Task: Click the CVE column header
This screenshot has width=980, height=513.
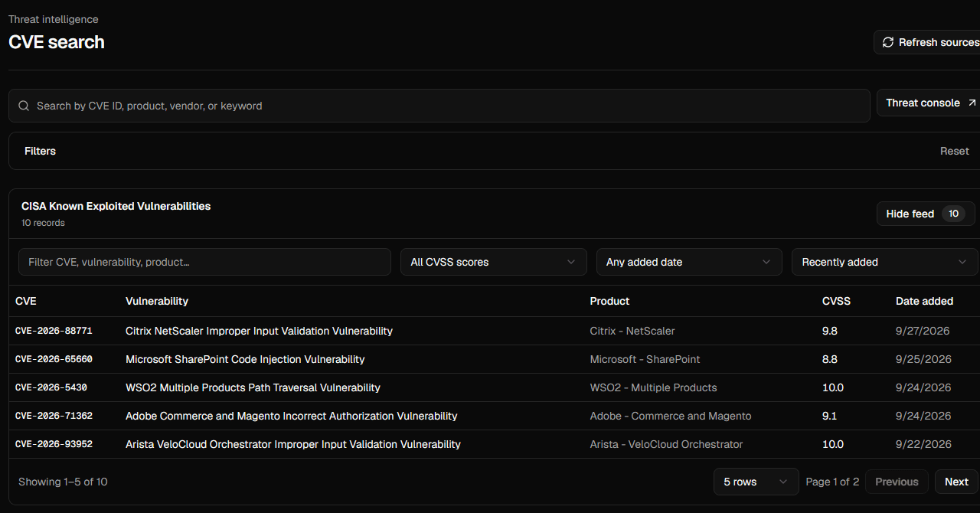Action: click(26, 301)
